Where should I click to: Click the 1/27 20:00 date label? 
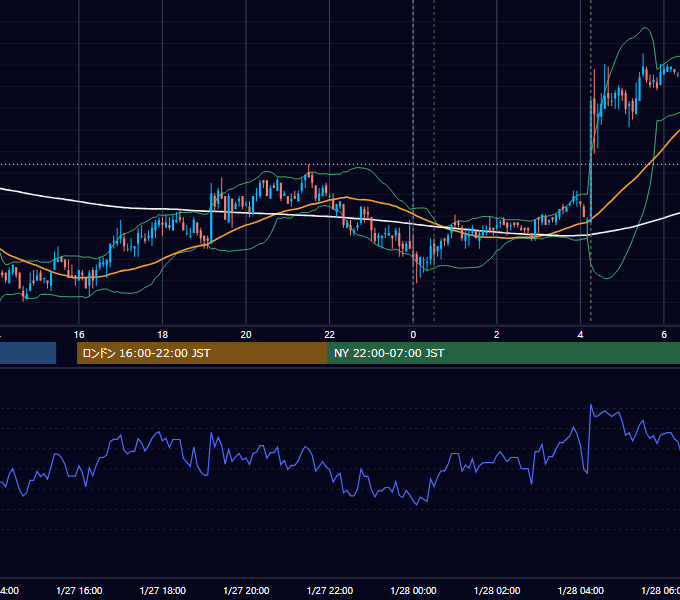pos(246,590)
